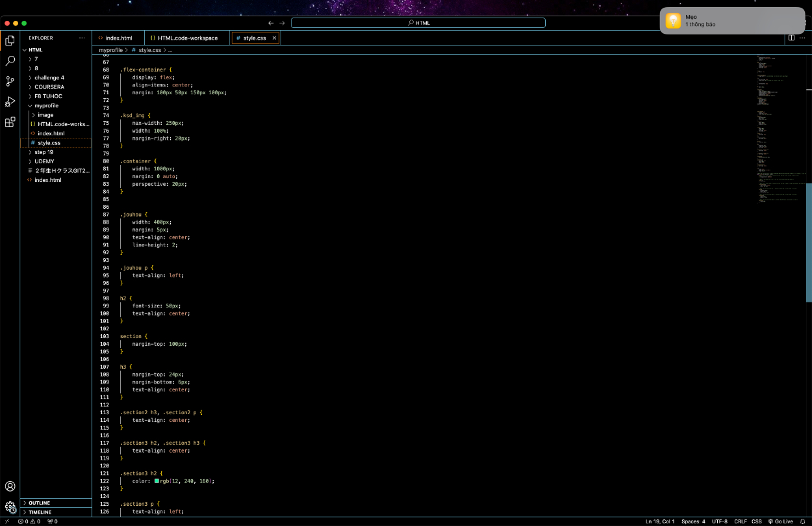Image resolution: width=812 pixels, height=526 pixels.
Task: Expand the OUTLINE panel section
Action: click(39, 503)
